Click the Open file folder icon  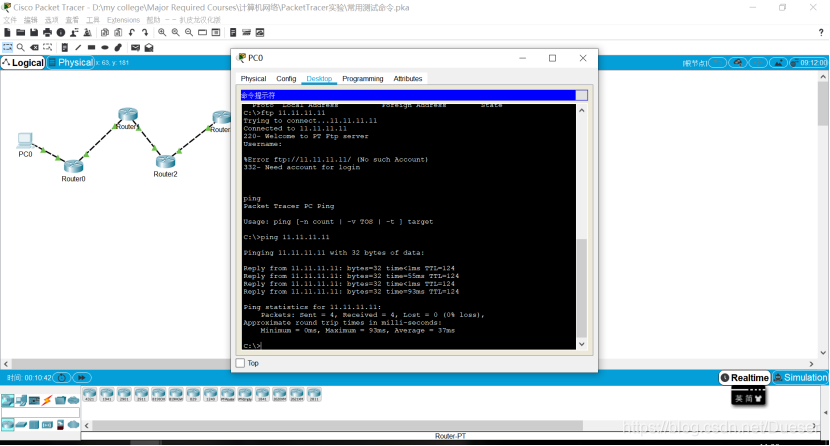point(21,33)
